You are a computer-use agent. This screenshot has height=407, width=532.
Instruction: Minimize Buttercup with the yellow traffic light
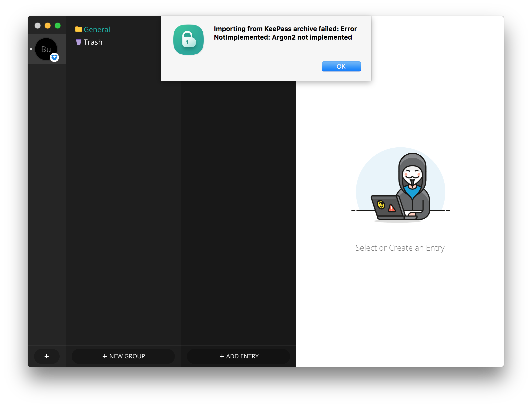pos(47,25)
